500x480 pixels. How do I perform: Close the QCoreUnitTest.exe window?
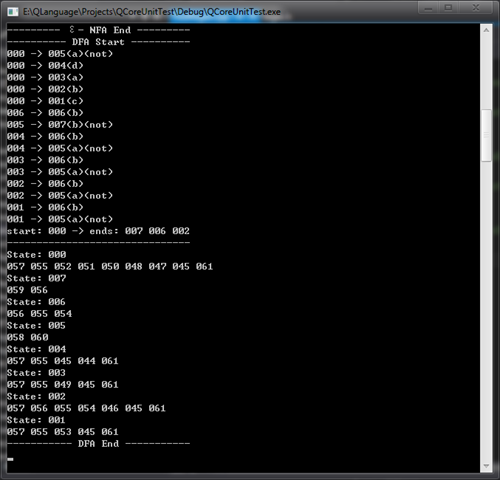[x=476, y=8]
